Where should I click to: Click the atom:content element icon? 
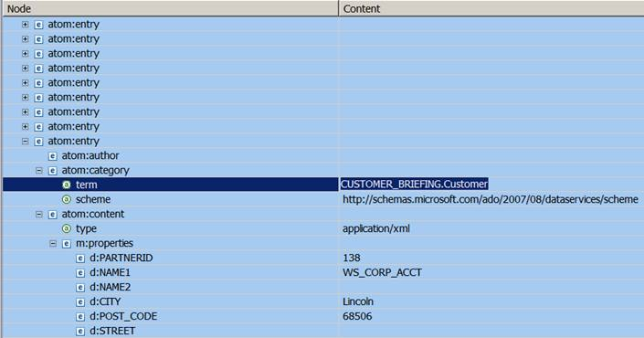pos(52,215)
